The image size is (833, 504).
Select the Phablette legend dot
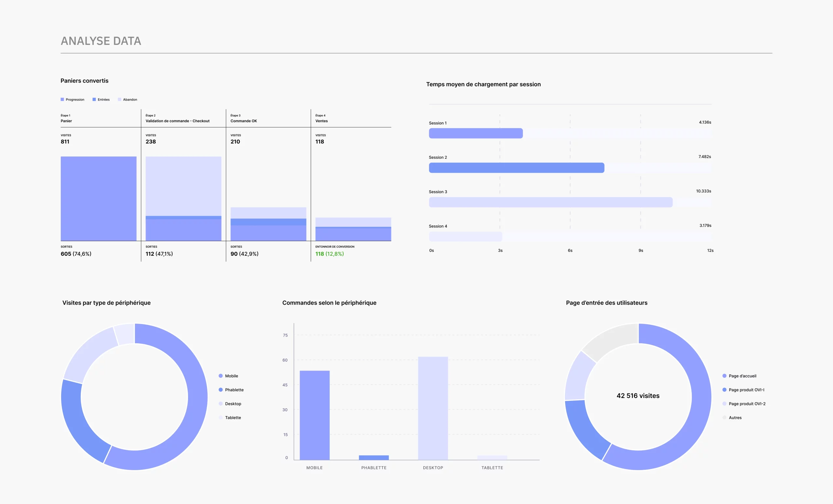(x=222, y=390)
